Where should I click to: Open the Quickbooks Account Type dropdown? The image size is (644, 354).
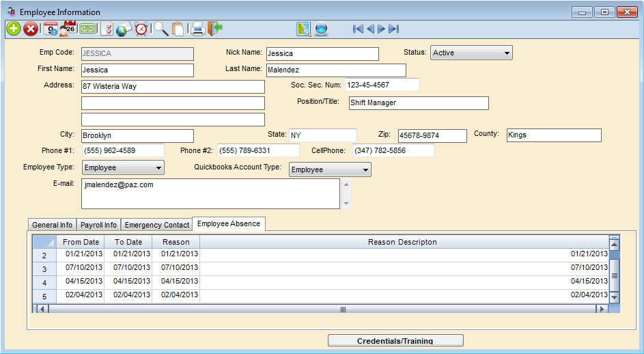pos(330,169)
